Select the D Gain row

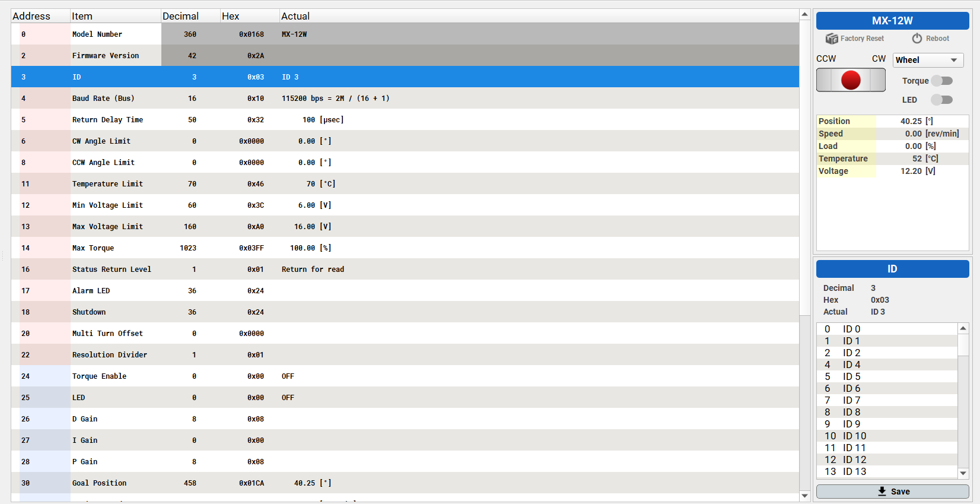tap(405, 419)
